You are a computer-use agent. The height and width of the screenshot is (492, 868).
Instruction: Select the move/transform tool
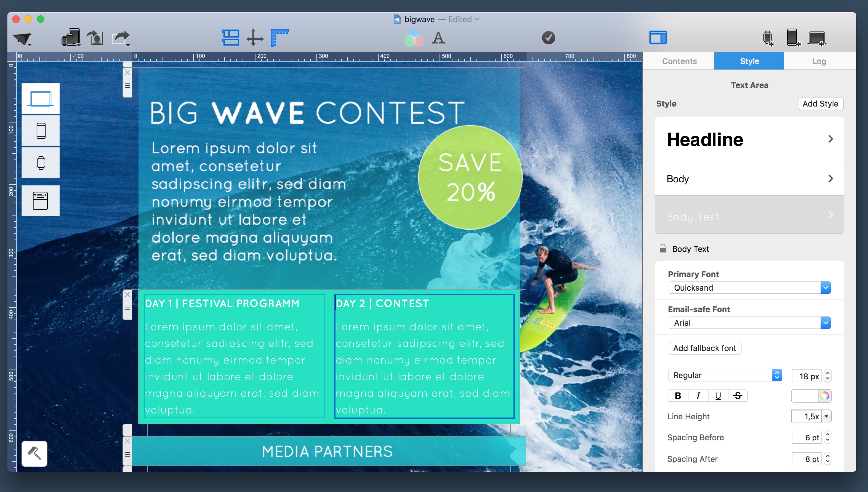tap(255, 38)
